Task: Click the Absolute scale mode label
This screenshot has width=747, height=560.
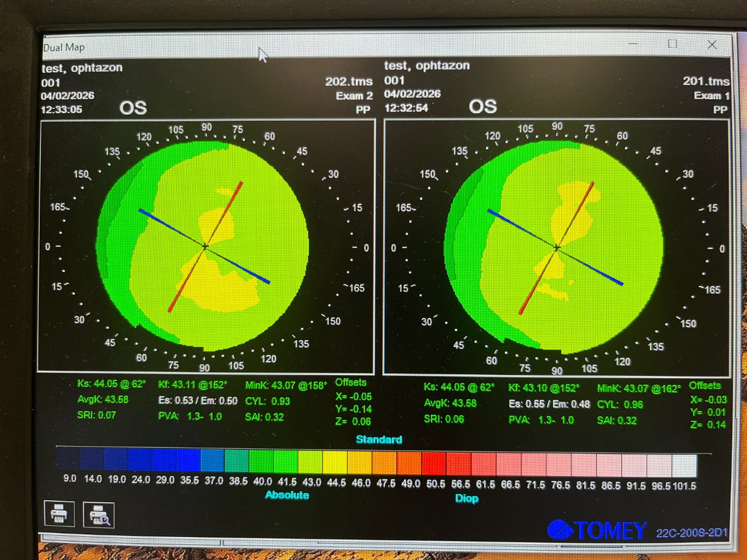Action: [287, 495]
